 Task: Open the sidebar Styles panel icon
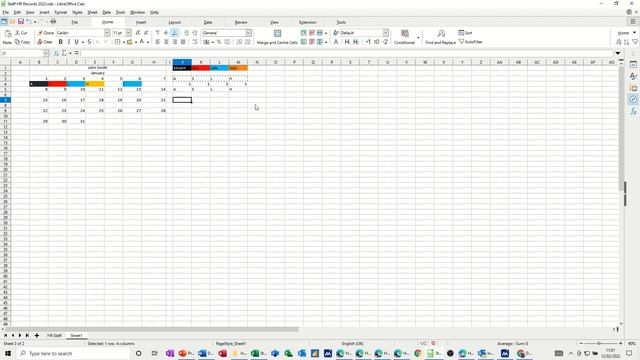[633, 76]
